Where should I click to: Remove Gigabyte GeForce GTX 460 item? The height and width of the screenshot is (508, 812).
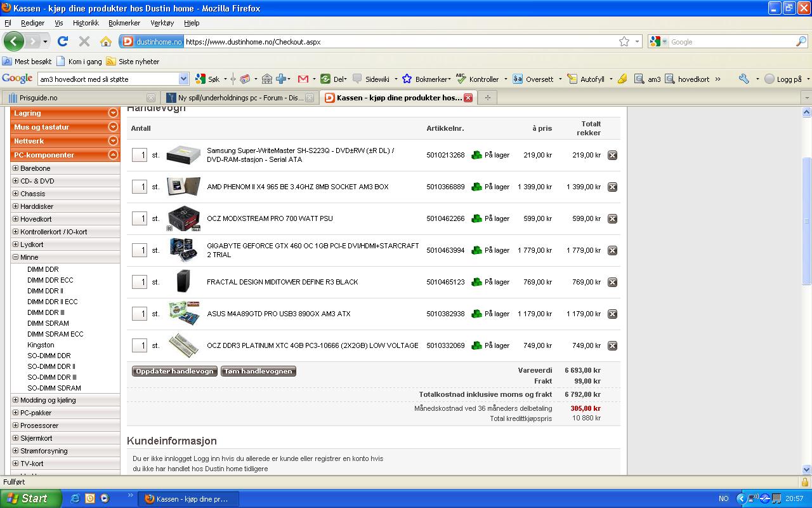pyautogui.click(x=612, y=250)
